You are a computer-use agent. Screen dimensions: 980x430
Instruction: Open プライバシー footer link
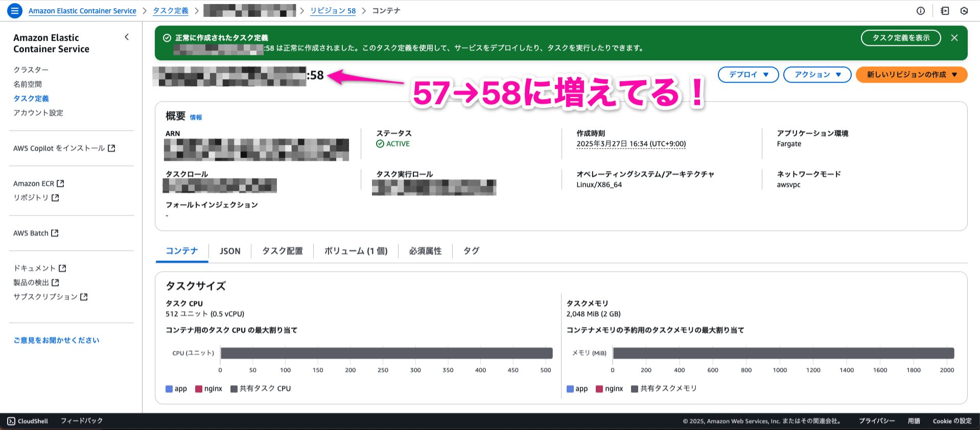pyautogui.click(x=877, y=421)
